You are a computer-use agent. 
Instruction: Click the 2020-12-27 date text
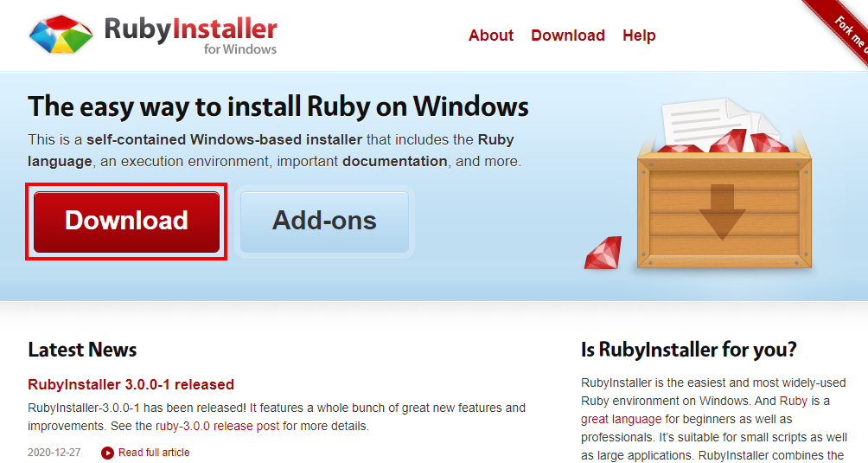(54, 453)
